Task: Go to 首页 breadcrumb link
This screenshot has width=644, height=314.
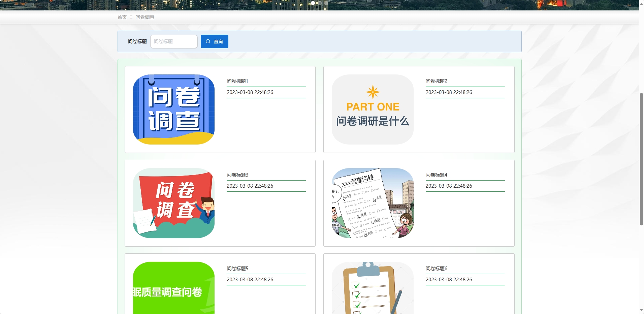Action: point(122,17)
